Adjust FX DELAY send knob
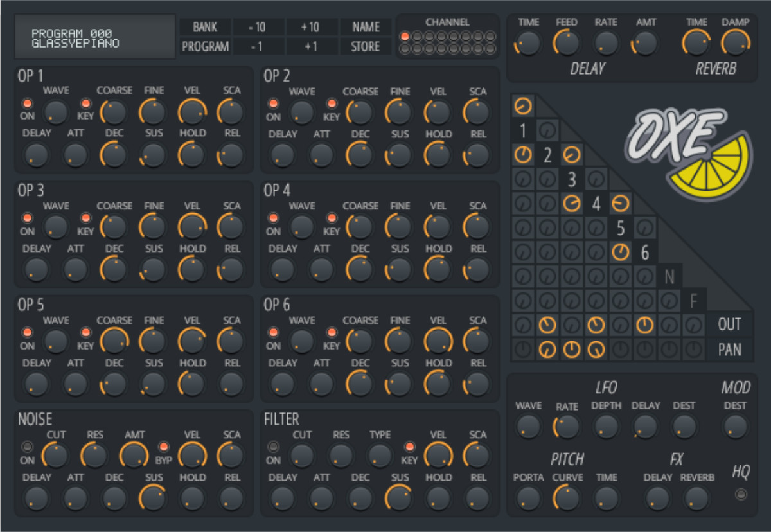Screen dimensions: 771x532 point(657,498)
